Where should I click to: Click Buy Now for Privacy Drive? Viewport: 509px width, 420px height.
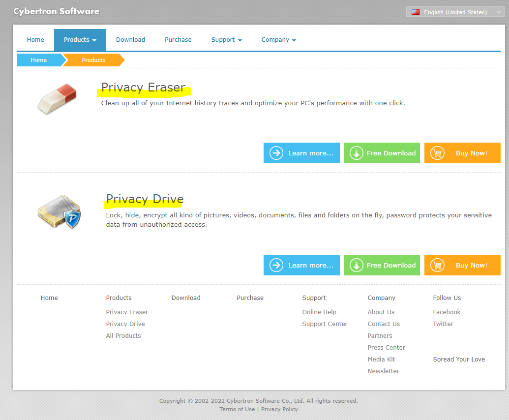click(x=462, y=265)
